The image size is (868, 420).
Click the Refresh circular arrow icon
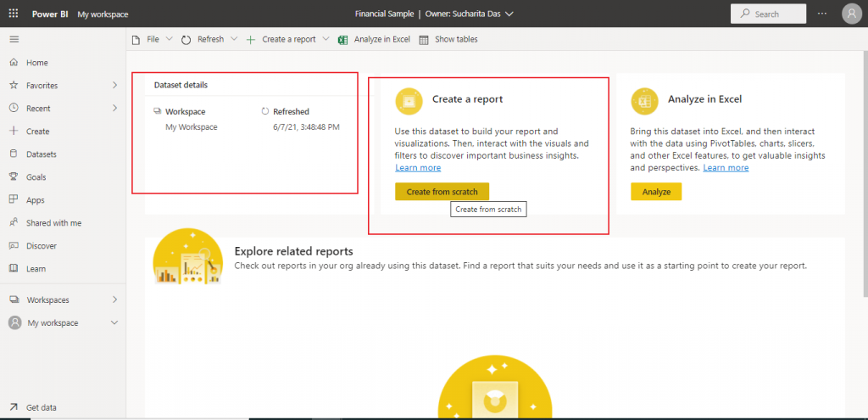click(186, 40)
